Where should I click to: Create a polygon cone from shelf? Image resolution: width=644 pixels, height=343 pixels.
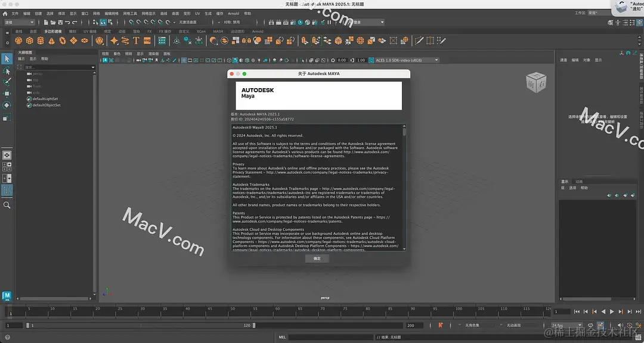click(x=51, y=40)
